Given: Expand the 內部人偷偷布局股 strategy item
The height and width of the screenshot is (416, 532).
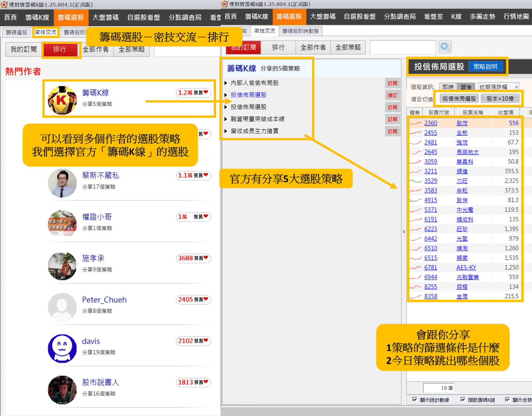Looking at the screenshot, I should tap(254, 83).
